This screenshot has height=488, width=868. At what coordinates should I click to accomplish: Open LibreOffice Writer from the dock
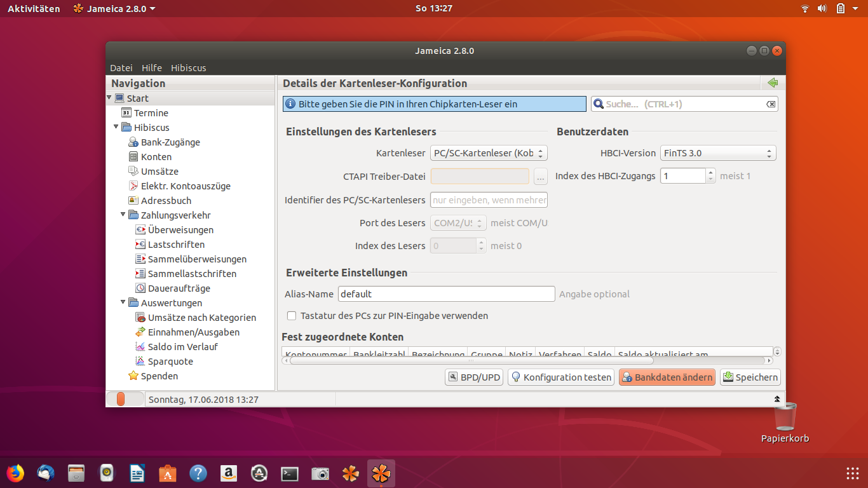click(137, 473)
